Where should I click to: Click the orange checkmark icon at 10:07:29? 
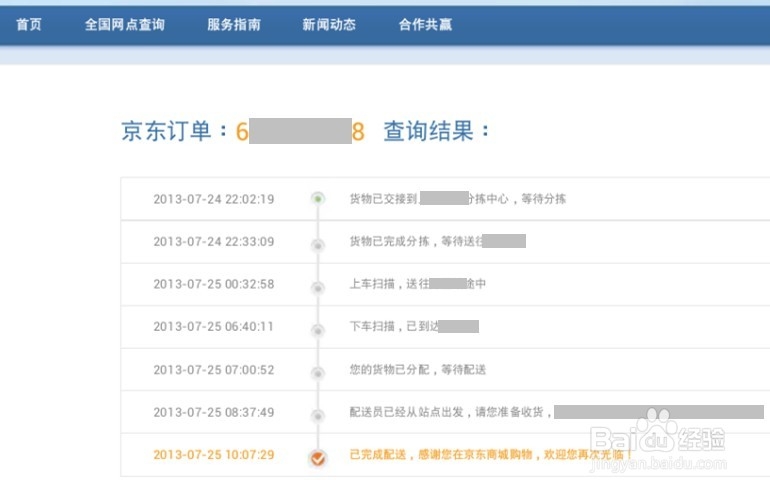pos(318,459)
